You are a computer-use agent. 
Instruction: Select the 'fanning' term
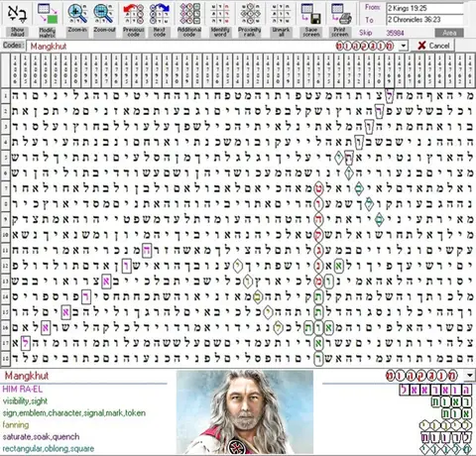tap(16, 425)
